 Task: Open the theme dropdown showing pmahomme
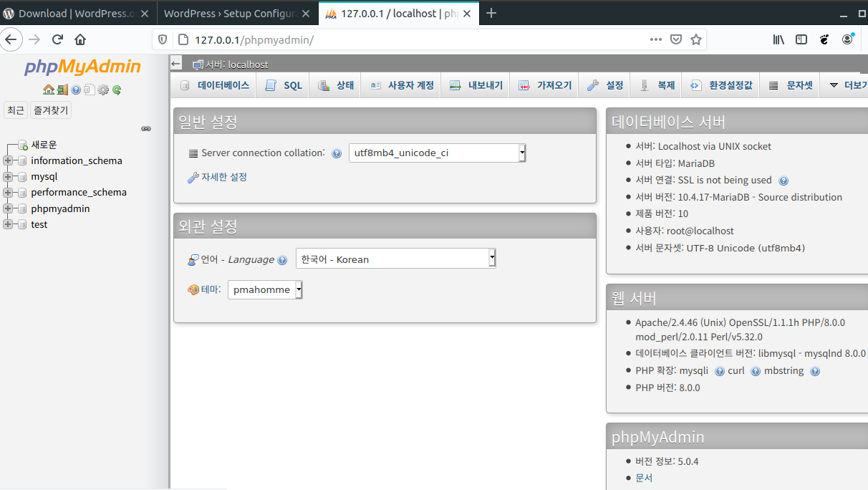point(265,289)
